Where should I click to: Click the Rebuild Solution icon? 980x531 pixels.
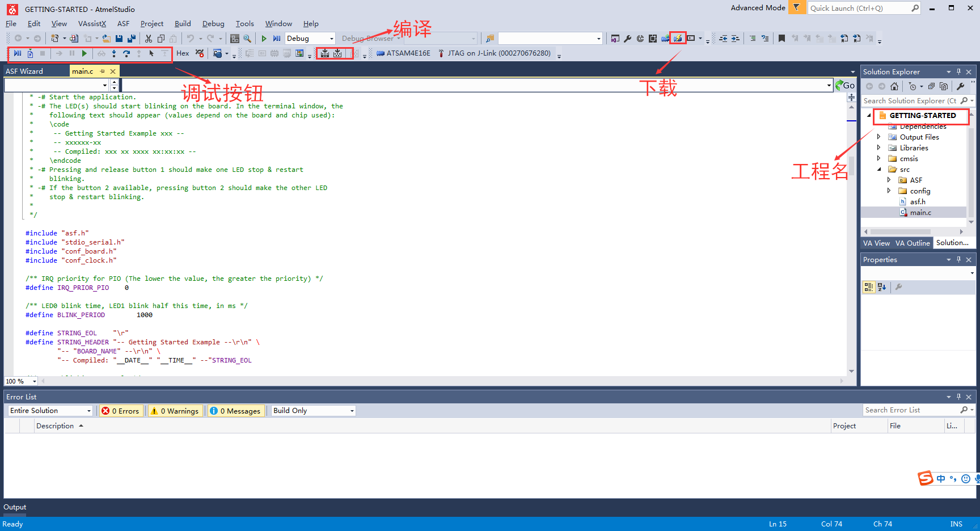pyautogui.click(x=338, y=53)
